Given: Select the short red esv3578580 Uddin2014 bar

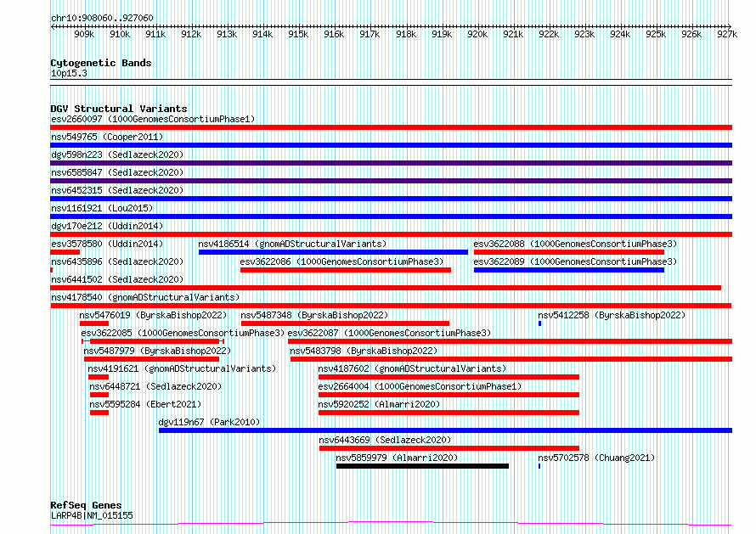Looking at the screenshot, I should point(65,252).
